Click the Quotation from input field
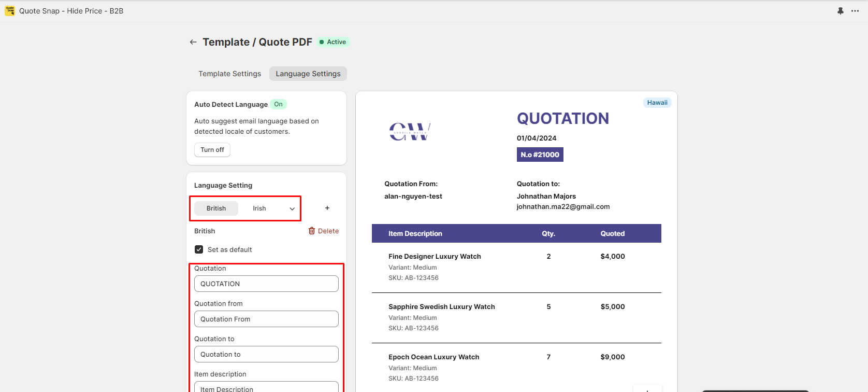This screenshot has width=868, height=392. 266,319
